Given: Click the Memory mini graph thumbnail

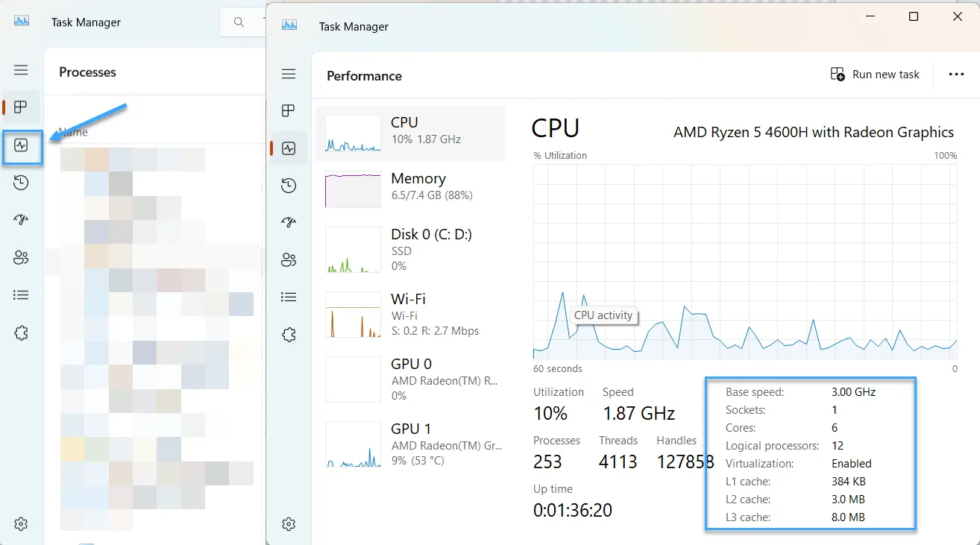Looking at the screenshot, I should [x=353, y=189].
